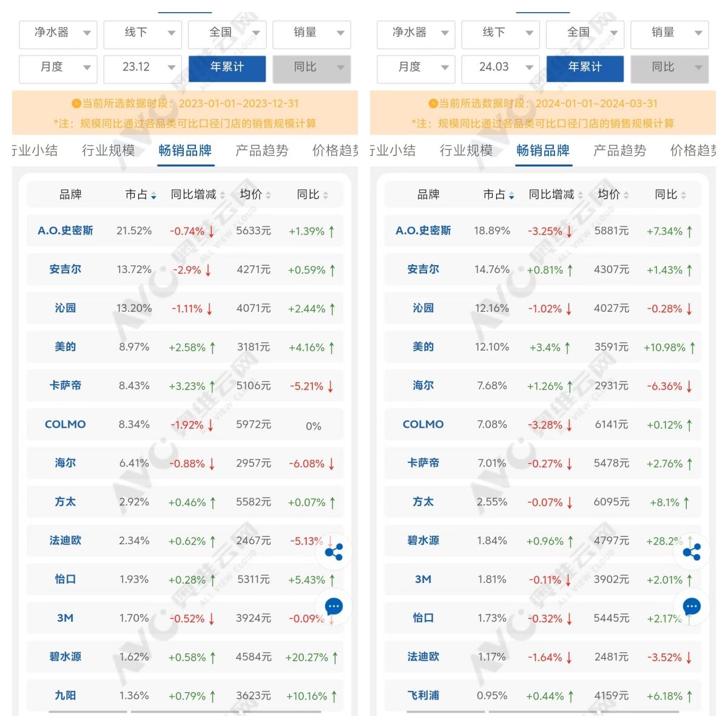This screenshot has height=728, width=728.
Task: Sort by 同比增减 arrows in the right panel table
Action: coord(580,195)
